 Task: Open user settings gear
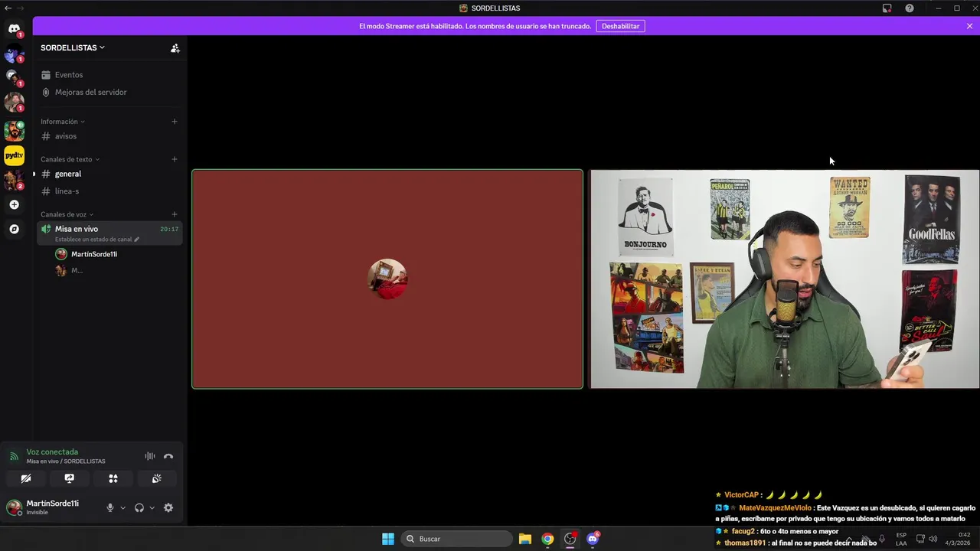(168, 507)
